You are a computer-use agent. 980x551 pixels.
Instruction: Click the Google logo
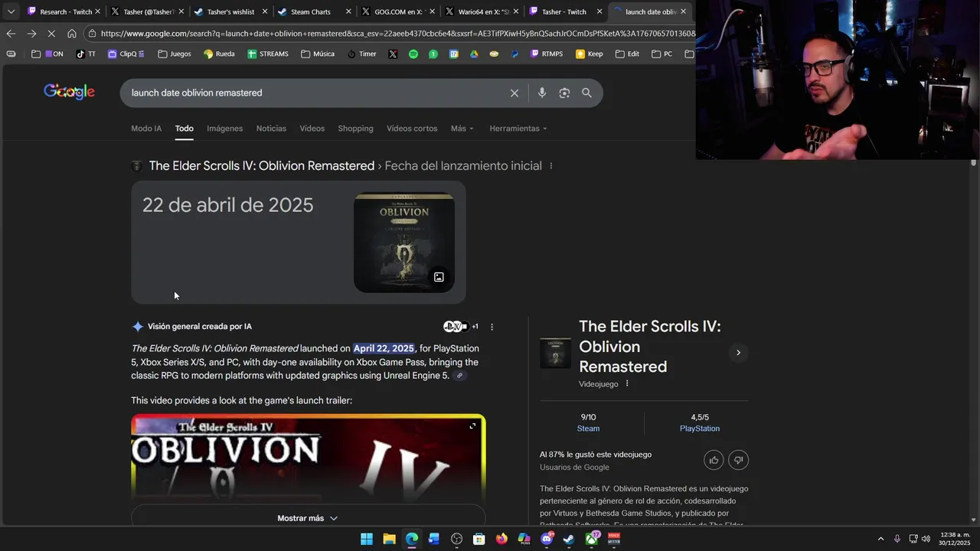tap(69, 92)
